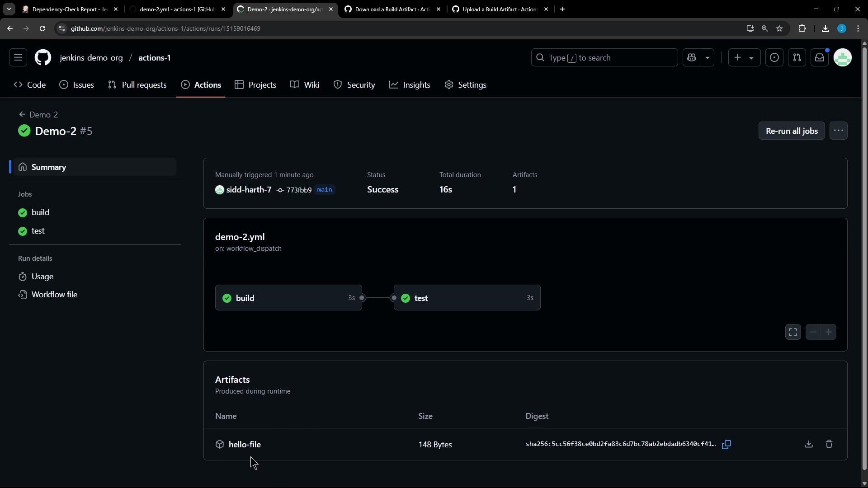
Task: Open the user profile avatar menu
Action: [843, 58]
